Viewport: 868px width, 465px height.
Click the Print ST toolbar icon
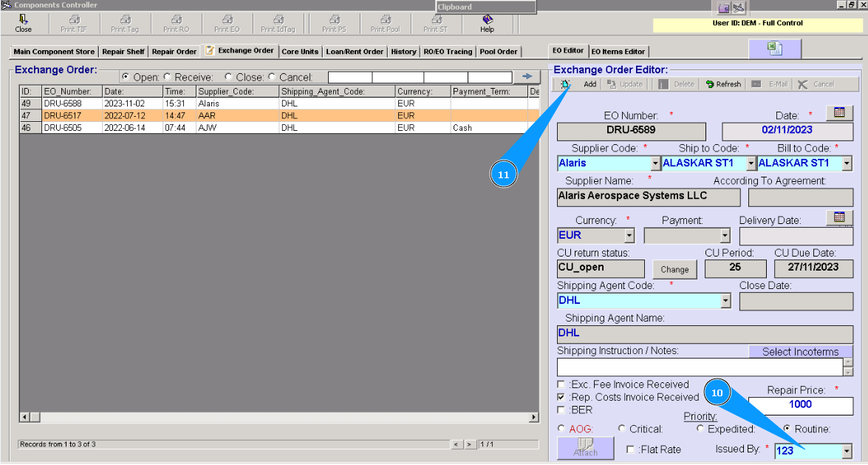435,24
